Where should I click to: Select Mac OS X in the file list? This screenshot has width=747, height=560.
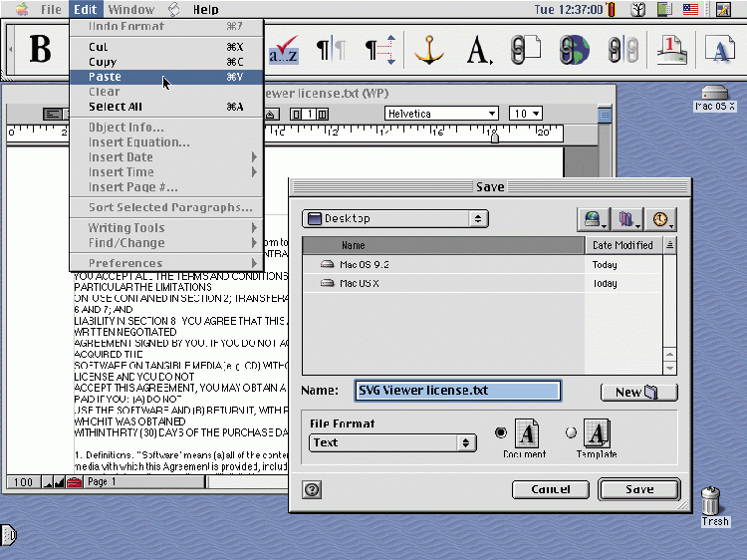pyautogui.click(x=443, y=283)
